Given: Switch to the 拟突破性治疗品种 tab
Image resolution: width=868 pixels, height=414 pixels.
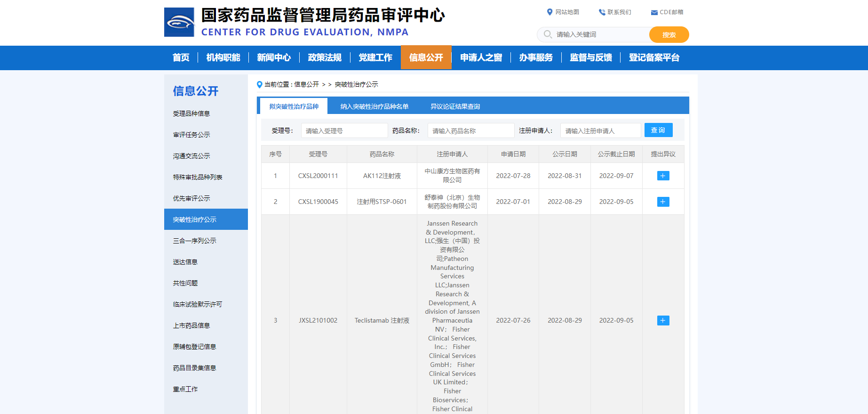Looking at the screenshot, I should click(x=294, y=106).
